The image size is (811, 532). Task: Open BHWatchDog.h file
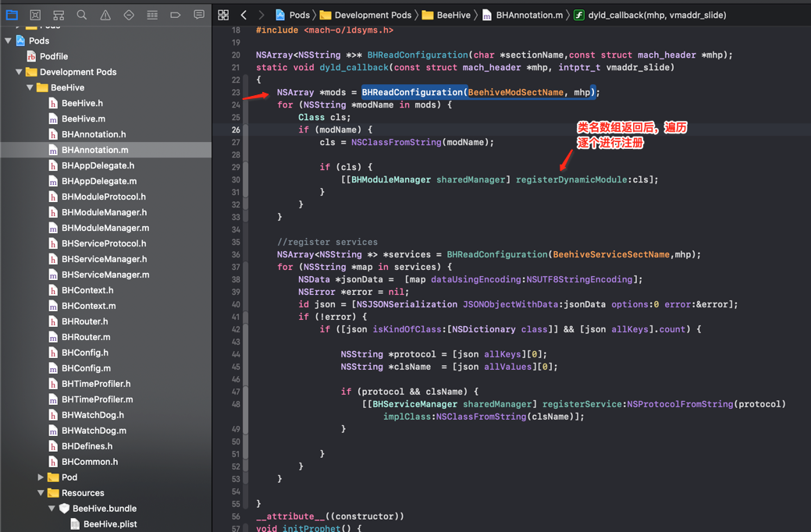[x=93, y=415]
